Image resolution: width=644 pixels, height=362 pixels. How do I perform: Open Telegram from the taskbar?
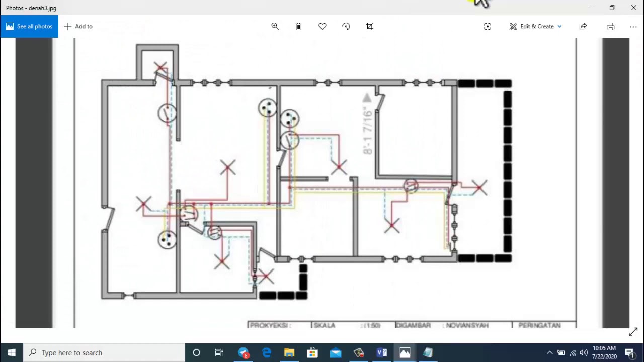244,352
